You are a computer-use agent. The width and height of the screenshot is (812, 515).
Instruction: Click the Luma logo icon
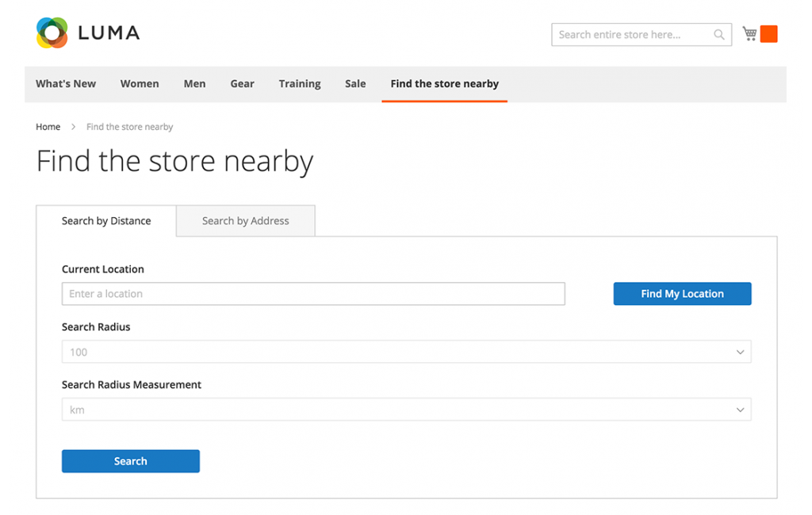pyautogui.click(x=52, y=32)
